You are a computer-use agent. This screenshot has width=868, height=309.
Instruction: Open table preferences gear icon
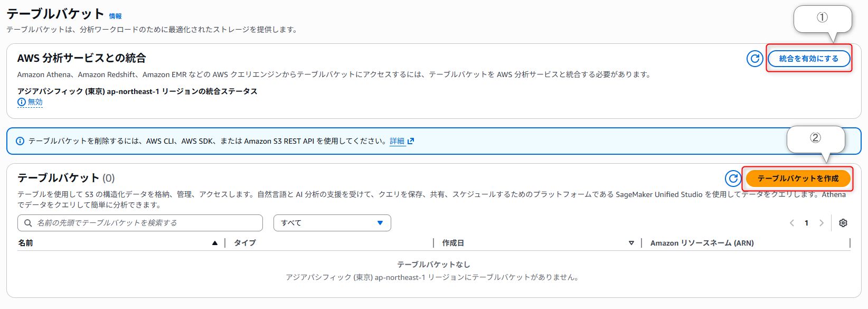coord(843,223)
